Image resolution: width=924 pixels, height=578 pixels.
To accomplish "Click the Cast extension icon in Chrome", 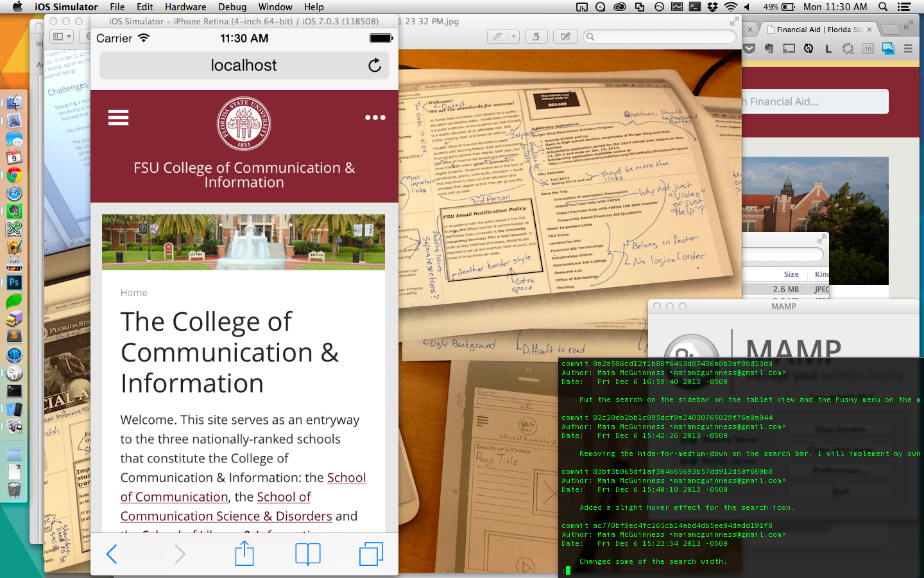I will (x=789, y=48).
